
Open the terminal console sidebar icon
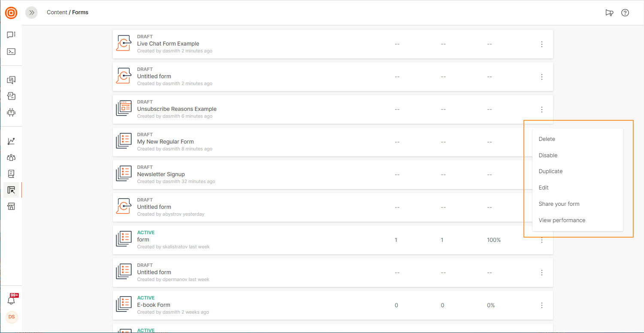[11, 52]
